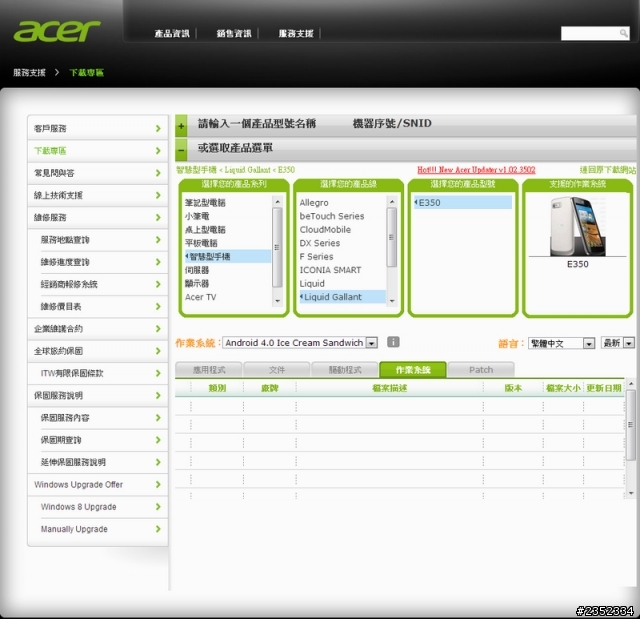
Task: Click the info icon beside OS dropdown
Action: click(x=393, y=342)
